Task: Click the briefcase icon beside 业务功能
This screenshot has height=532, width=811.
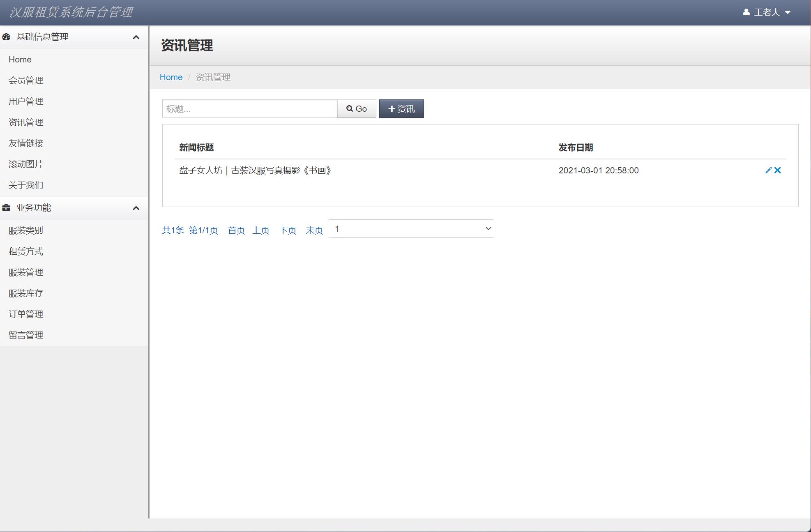Action: pos(6,208)
